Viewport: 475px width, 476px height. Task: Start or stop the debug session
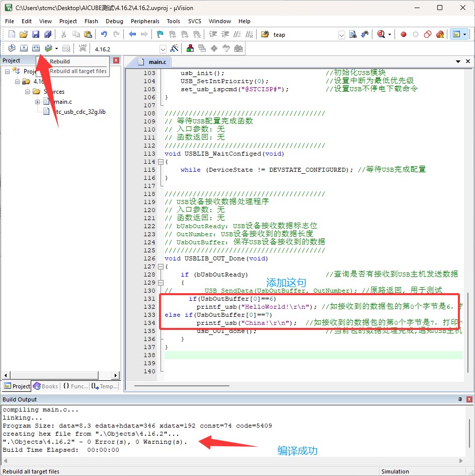click(x=381, y=34)
